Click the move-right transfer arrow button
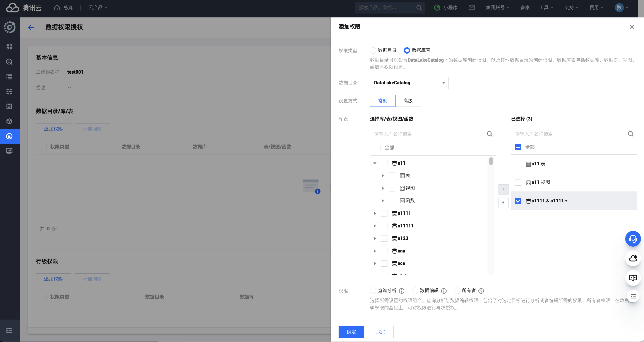Image resolution: width=644 pixels, height=342 pixels. point(503,189)
